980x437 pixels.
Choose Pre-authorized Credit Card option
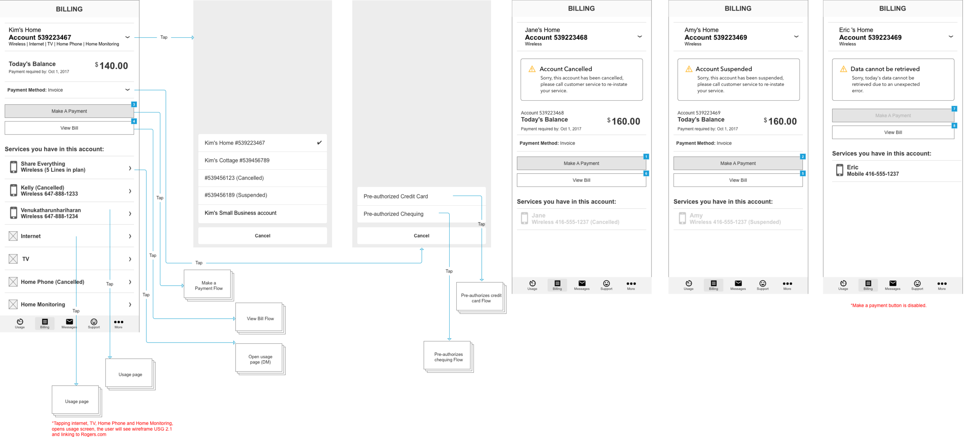[x=396, y=196]
